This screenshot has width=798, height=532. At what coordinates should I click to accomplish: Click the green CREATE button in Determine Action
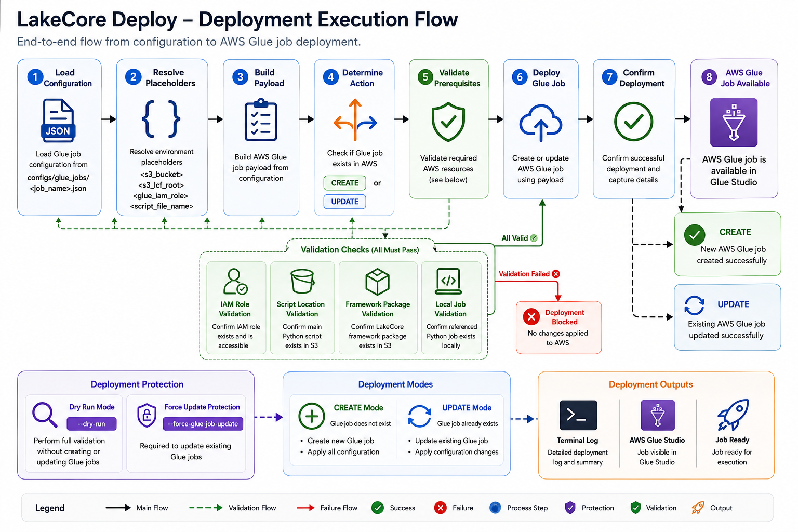[345, 183]
